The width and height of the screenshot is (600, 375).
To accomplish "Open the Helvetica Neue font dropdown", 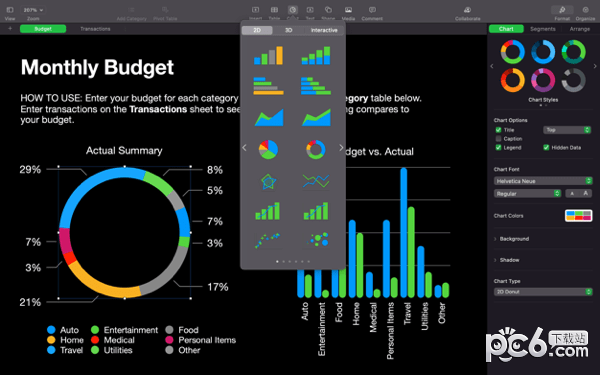I will tap(543, 181).
